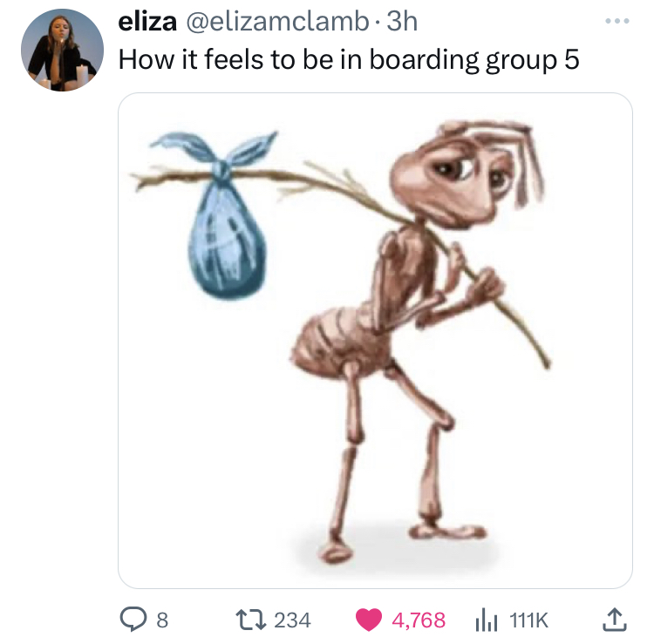Open the three-dot more options menu
Viewport: 654px width, 644px height.
(617, 21)
